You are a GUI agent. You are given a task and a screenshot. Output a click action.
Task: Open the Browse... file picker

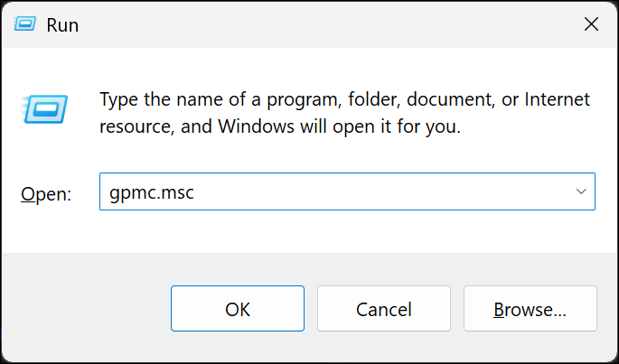pyautogui.click(x=530, y=309)
